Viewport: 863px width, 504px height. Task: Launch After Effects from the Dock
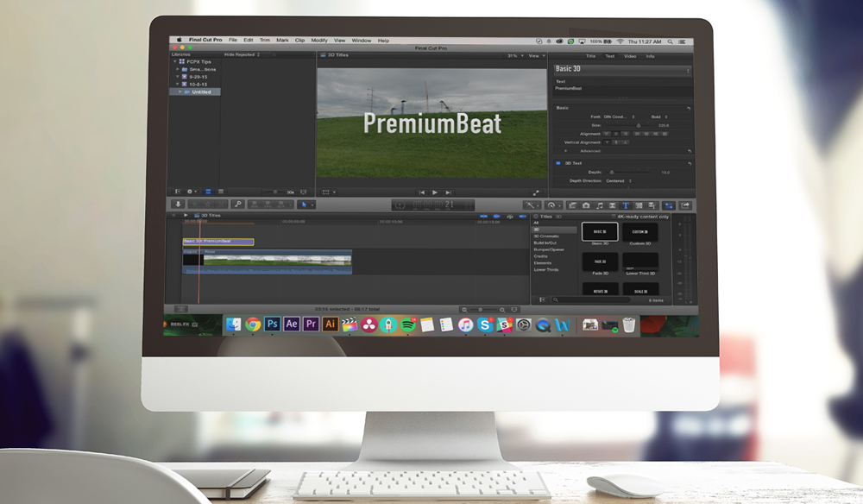click(x=291, y=324)
